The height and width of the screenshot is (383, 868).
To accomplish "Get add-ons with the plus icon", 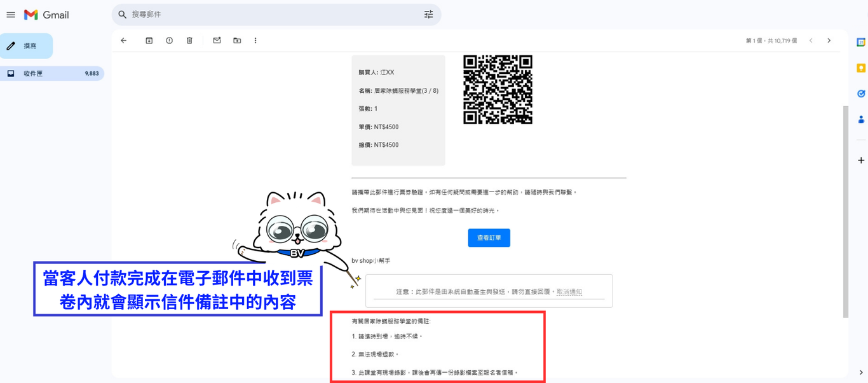I will tap(861, 160).
